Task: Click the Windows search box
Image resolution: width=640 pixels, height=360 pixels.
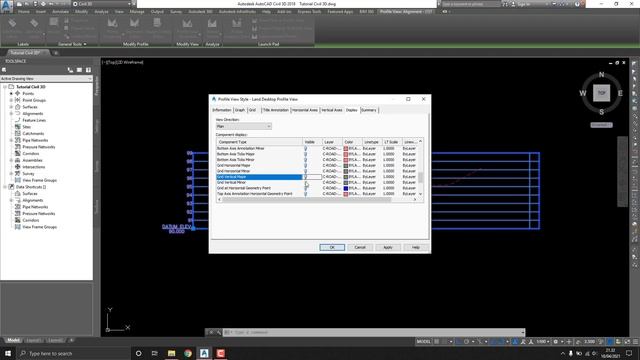Action: (74, 353)
